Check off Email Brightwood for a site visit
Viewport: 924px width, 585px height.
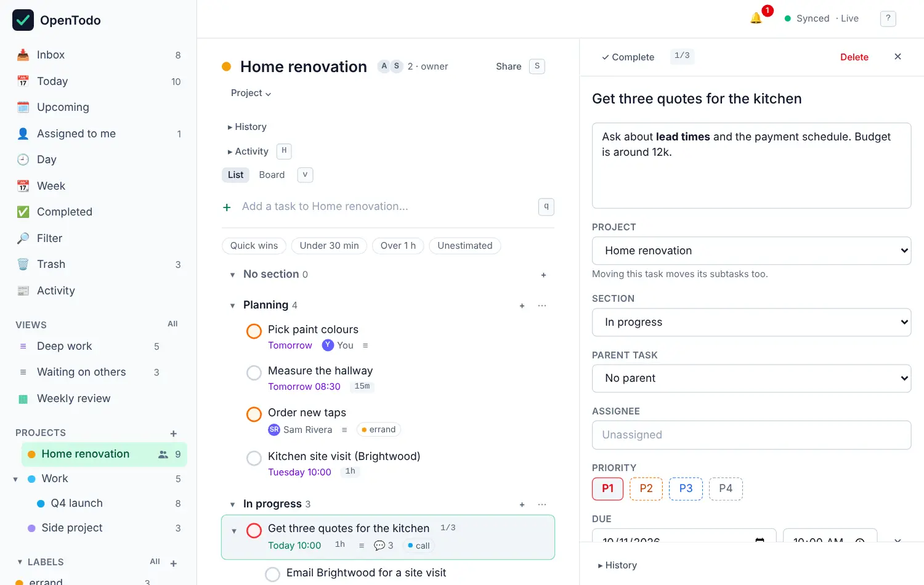coord(272,575)
